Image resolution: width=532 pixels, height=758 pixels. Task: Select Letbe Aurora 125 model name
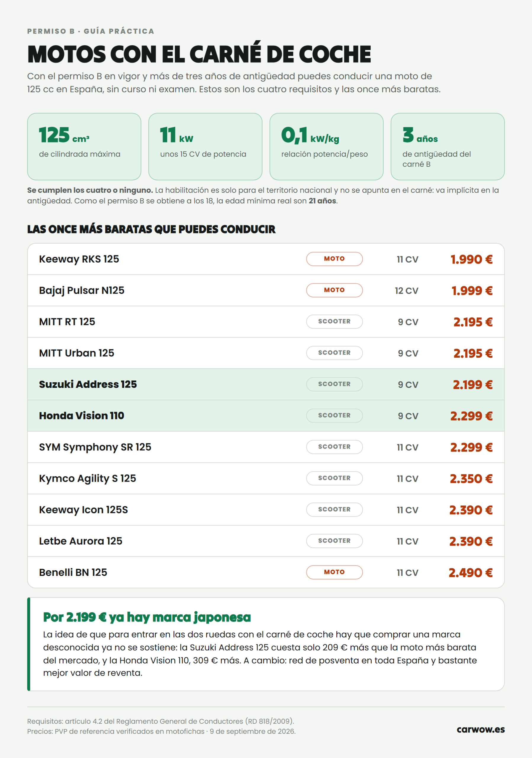click(81, 542)
